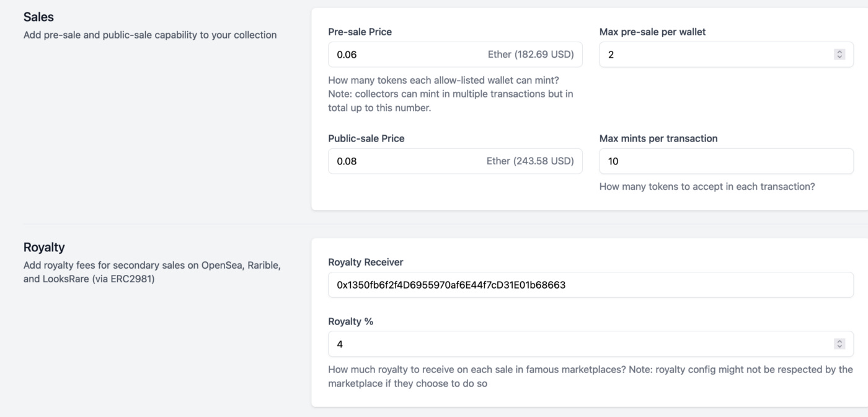
Task: Click the Pre-sale Price label
Action: click(x=360, y=32)
